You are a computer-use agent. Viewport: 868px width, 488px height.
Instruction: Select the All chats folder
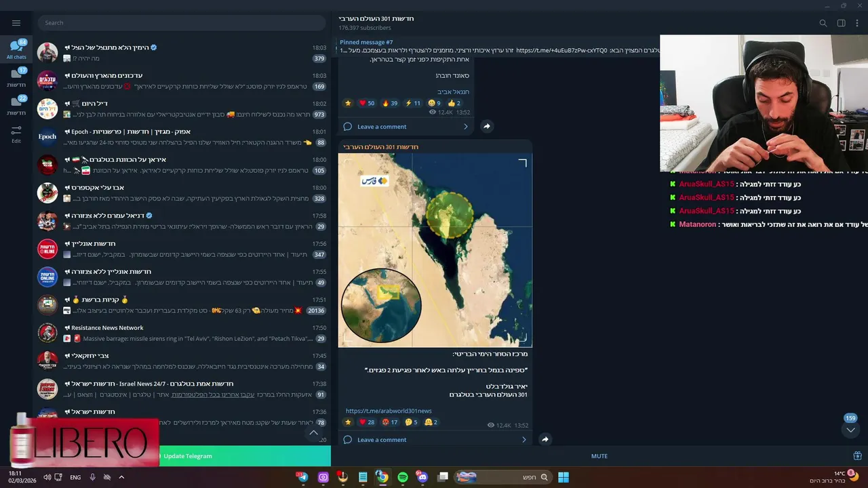coord(16,49)
